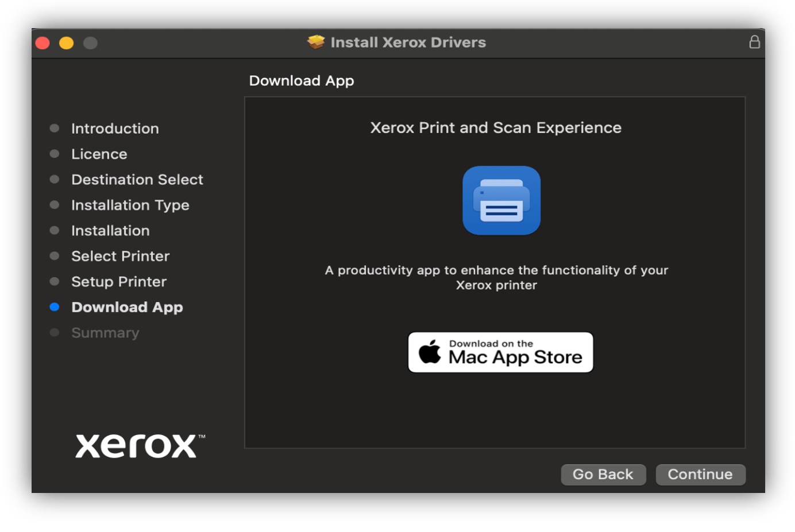Click the Install Xerox Drivers window title
The height and width of the screenshot is (532, 795).
[408, 42]
